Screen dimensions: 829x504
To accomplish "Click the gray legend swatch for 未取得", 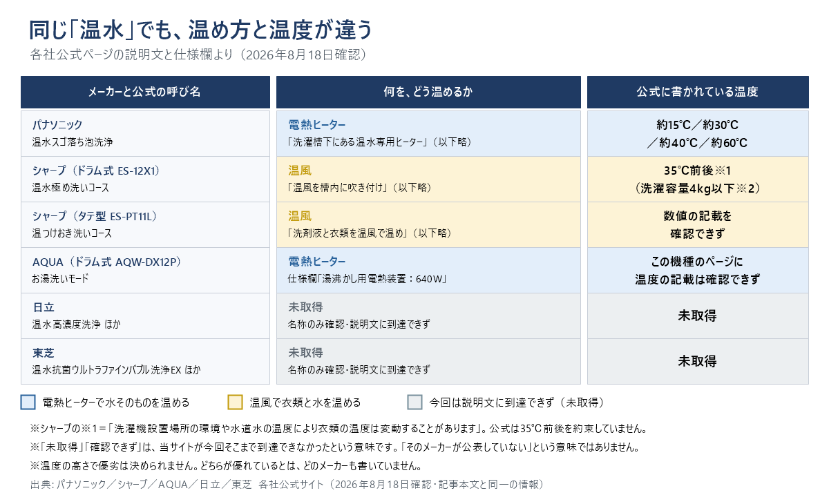I will [x=414, y=402].
